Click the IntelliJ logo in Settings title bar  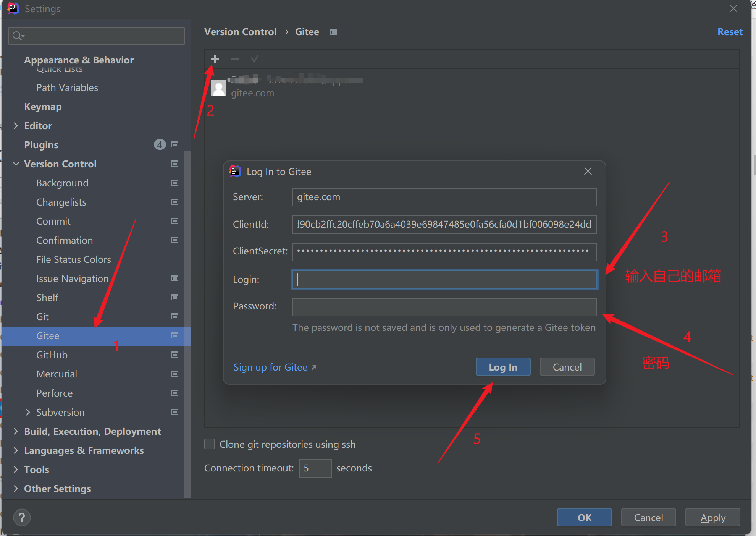click(x=13, y=8)
